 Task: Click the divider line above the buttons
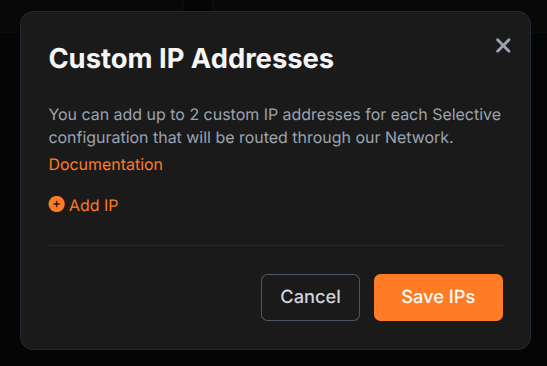coord(276,245)
